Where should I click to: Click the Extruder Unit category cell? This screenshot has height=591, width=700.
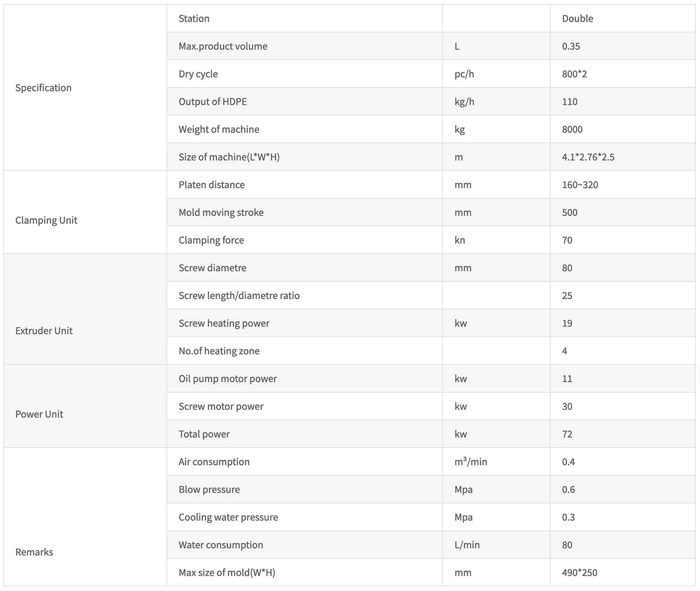click(44, 331)
